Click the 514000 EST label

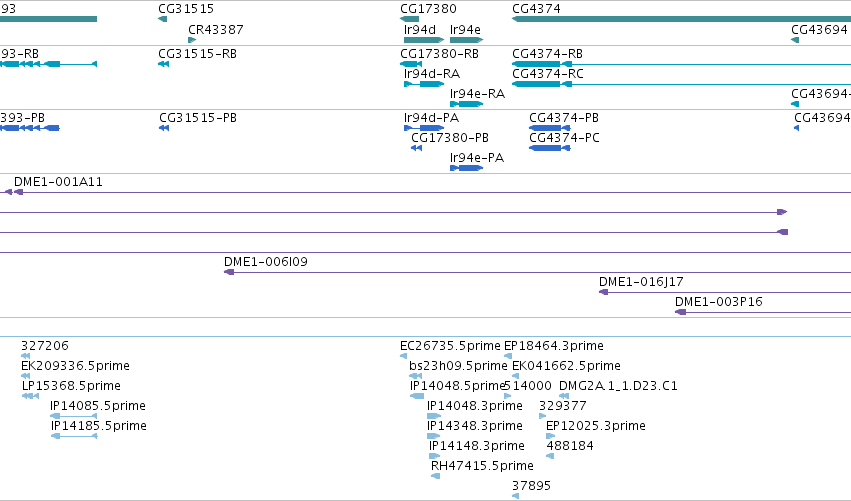click(528, 386)
